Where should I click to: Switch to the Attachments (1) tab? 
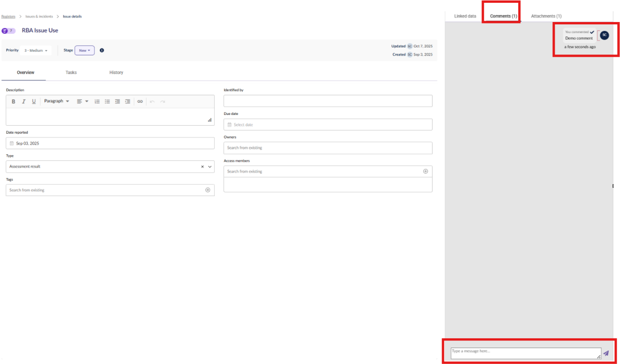click(x=546, y=16)
